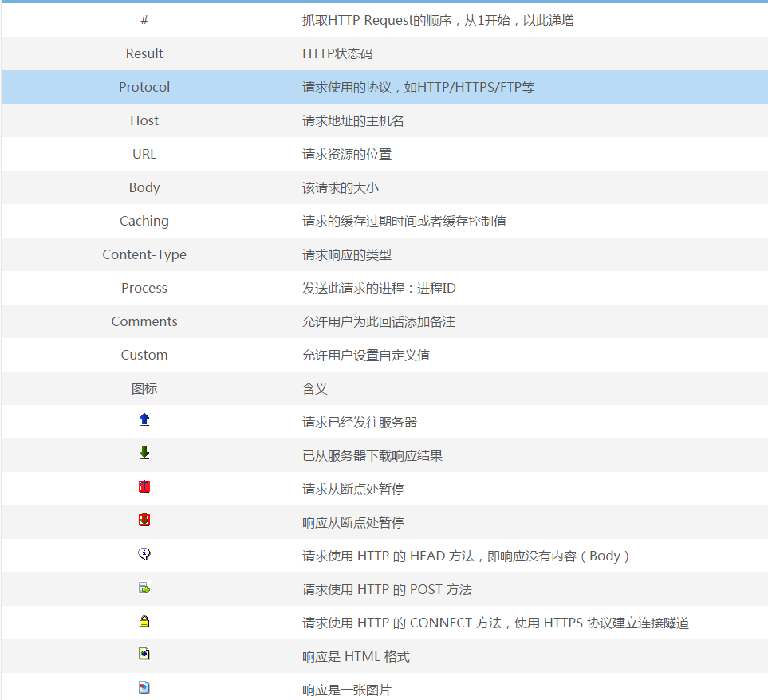Click the HTML response page icon
The height and width of the screenshot is (700, 768).
click(x=144, y=654)
